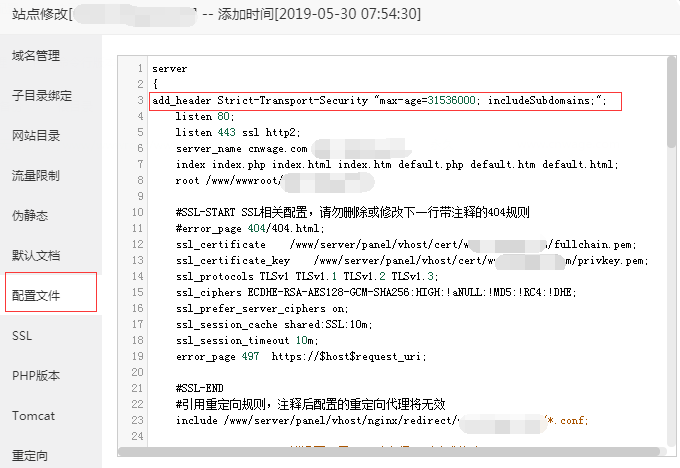680x468 pixels.
Task: Click line number 3 in editor gutter
Action: pyautogui.click(x=141, y=101)
